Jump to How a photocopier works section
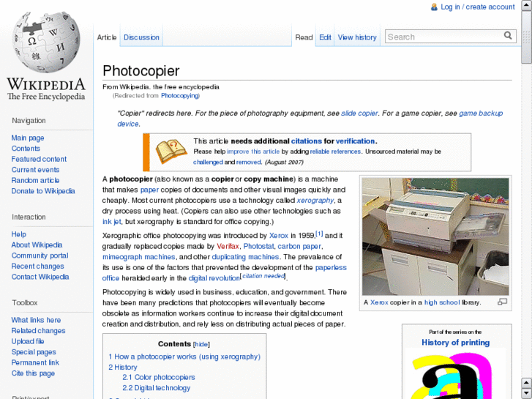The height and width of the screenshot is (399, 532). pyautogui.click(x=184, y=357)
